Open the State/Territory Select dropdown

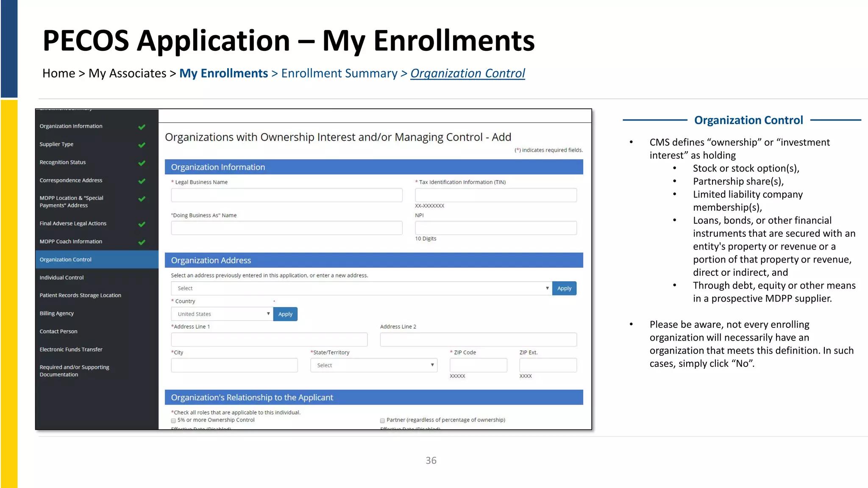[x=374, y=365]
